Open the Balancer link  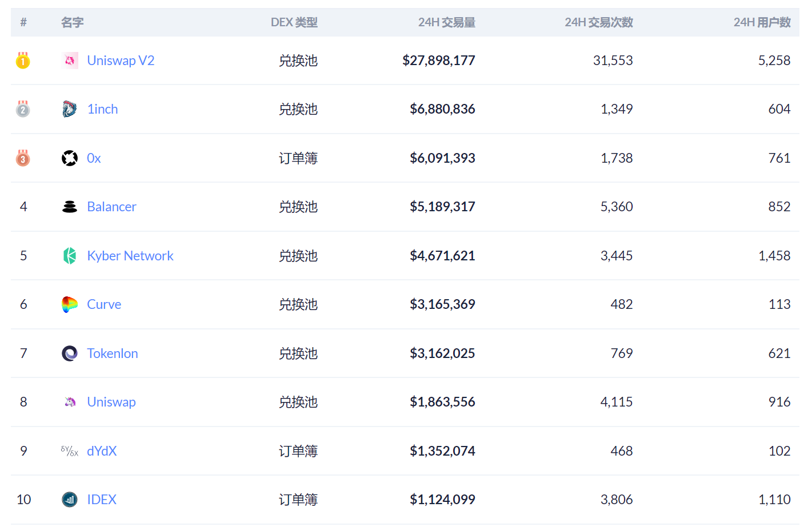(111, 207)
